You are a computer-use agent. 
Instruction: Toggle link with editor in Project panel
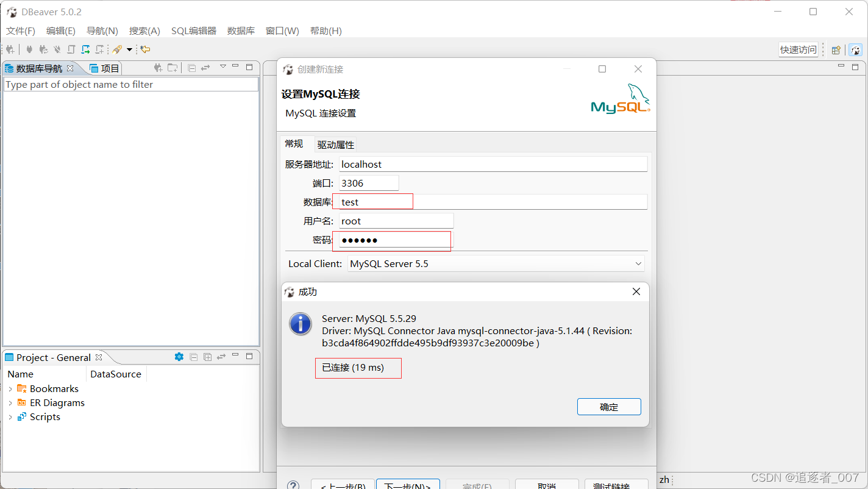tap(221, 357)
